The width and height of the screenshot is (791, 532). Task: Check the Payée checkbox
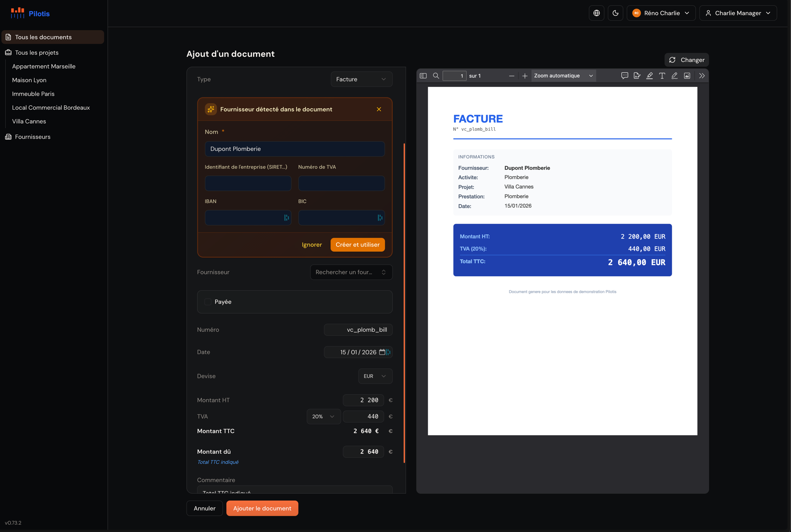click(x=208, y=302)
